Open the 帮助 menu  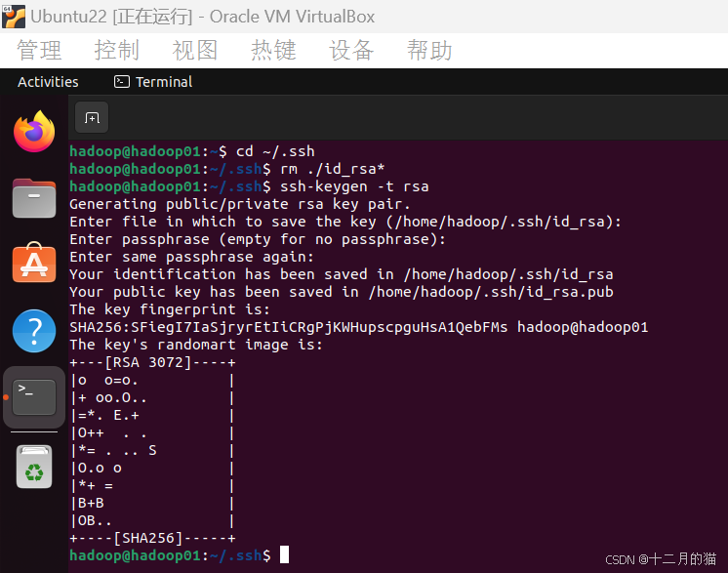(429, 50)
